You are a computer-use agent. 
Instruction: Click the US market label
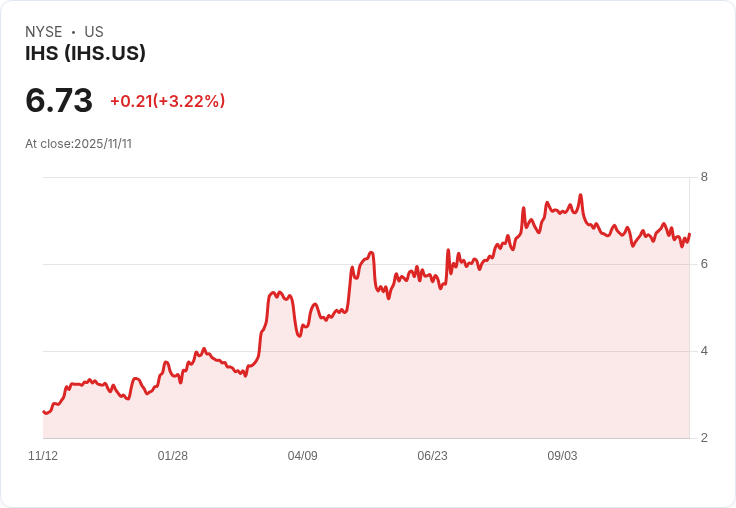pos(94,32)
